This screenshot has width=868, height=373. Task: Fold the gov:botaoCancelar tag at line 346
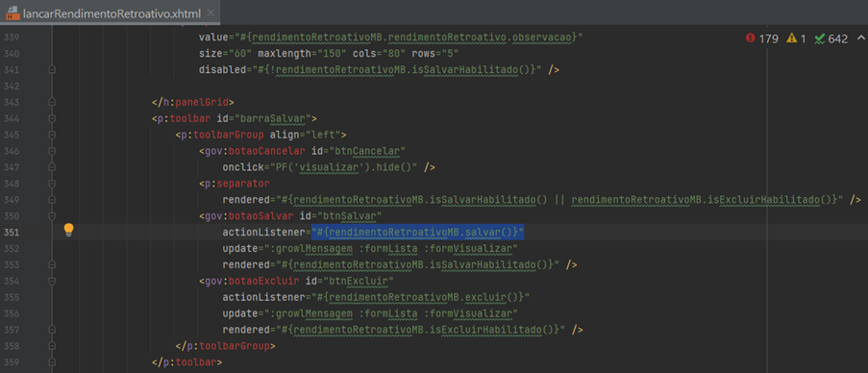pos(52,151)
